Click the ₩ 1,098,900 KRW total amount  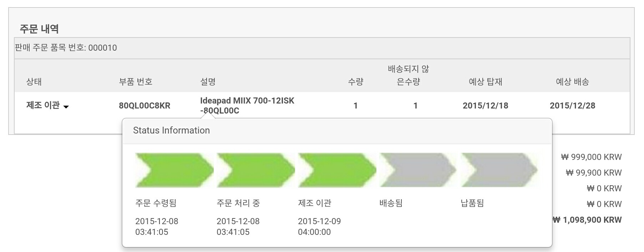point(587,220)
